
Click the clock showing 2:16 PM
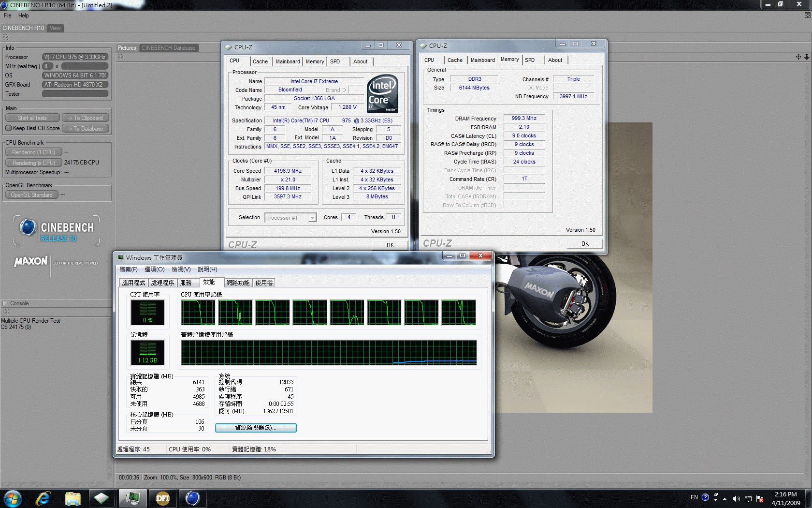click(x=785, y=494)
